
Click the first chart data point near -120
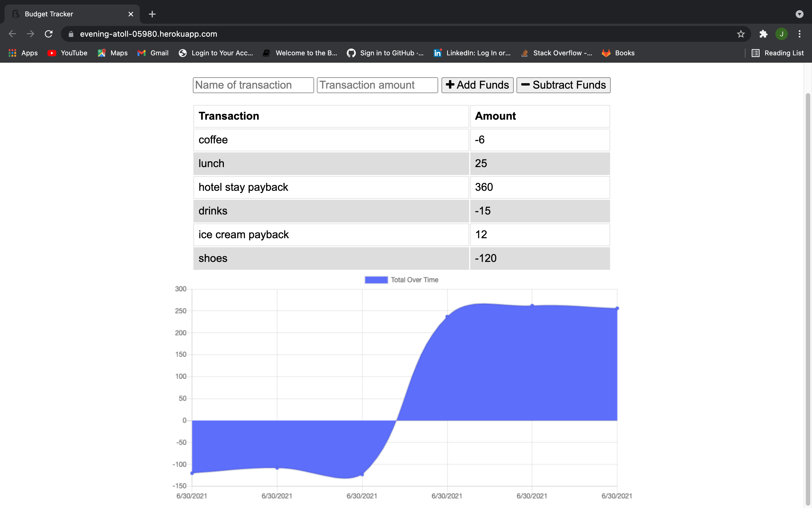pyautogui.click(x=192, y=473)
